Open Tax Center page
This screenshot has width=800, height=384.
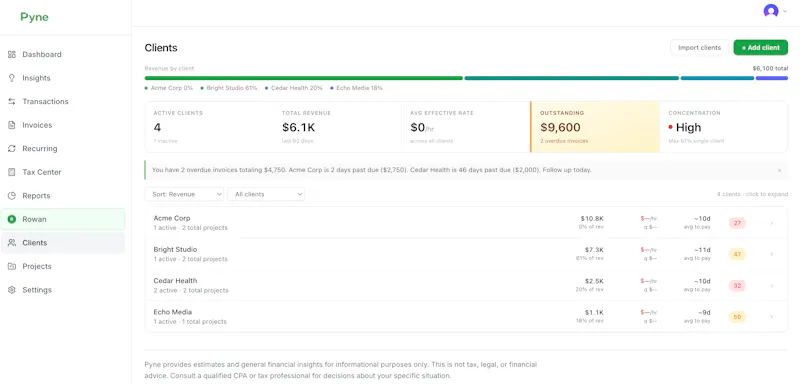(63, 172)
